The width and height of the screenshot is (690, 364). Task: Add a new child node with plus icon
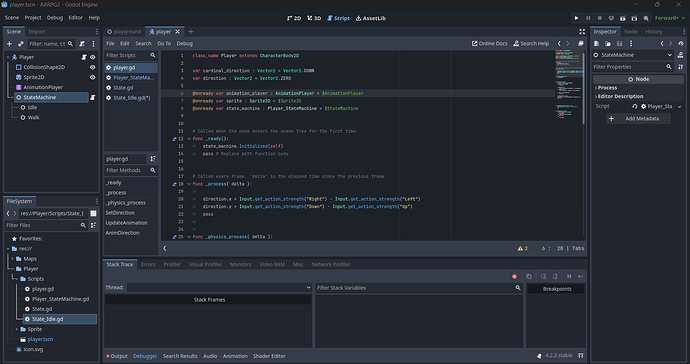click(9, 44)
